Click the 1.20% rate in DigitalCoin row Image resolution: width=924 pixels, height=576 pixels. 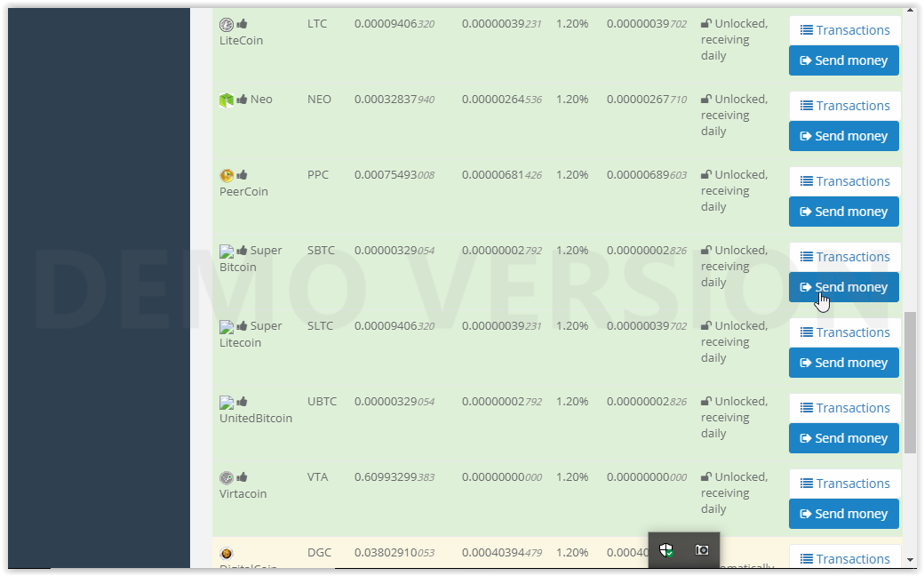pyautogui.click(x=572, y=552)
